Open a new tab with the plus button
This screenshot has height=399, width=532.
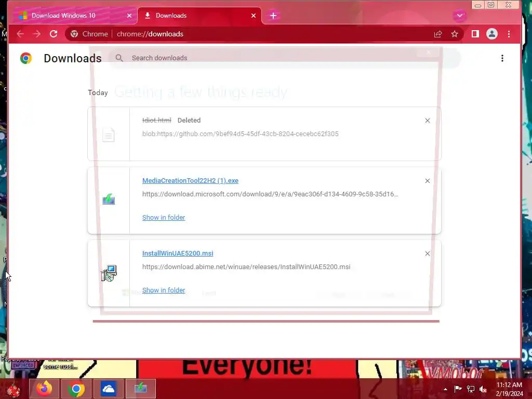[x=273, y=16]
